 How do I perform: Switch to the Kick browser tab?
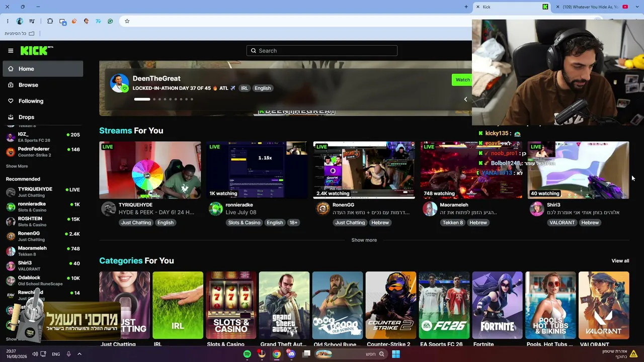tap(512, 7)
